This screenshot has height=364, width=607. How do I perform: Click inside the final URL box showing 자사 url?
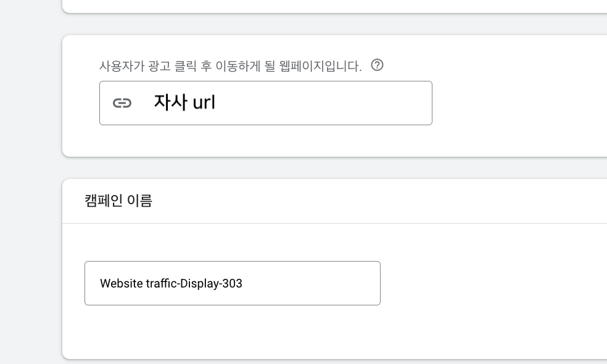click(x=265, y=103)
